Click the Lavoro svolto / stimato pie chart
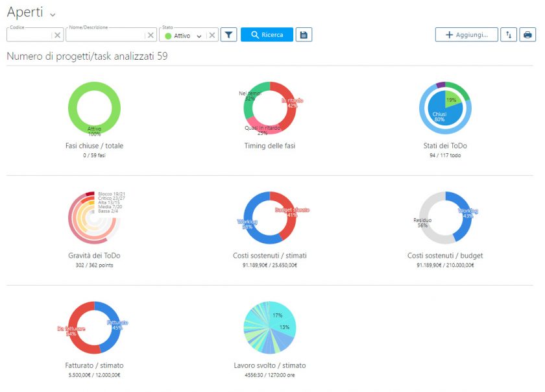 point(269,328)
